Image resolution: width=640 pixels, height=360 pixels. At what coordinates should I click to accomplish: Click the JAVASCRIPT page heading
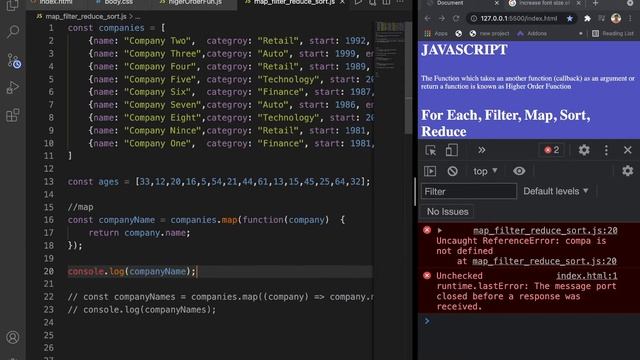464,50
